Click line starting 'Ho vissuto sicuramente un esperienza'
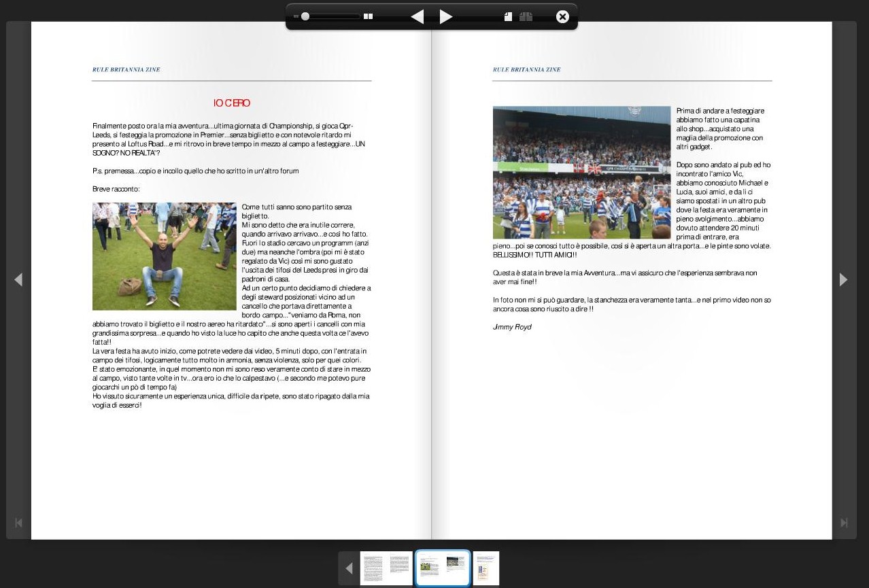The image size is (869, 588). coord(231,396)
